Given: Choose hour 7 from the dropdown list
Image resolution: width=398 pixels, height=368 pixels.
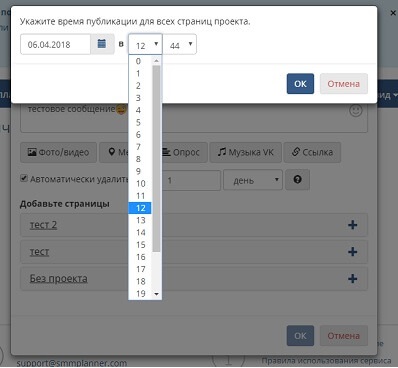Looking at the screenshot, I should [x=140, y=147].
